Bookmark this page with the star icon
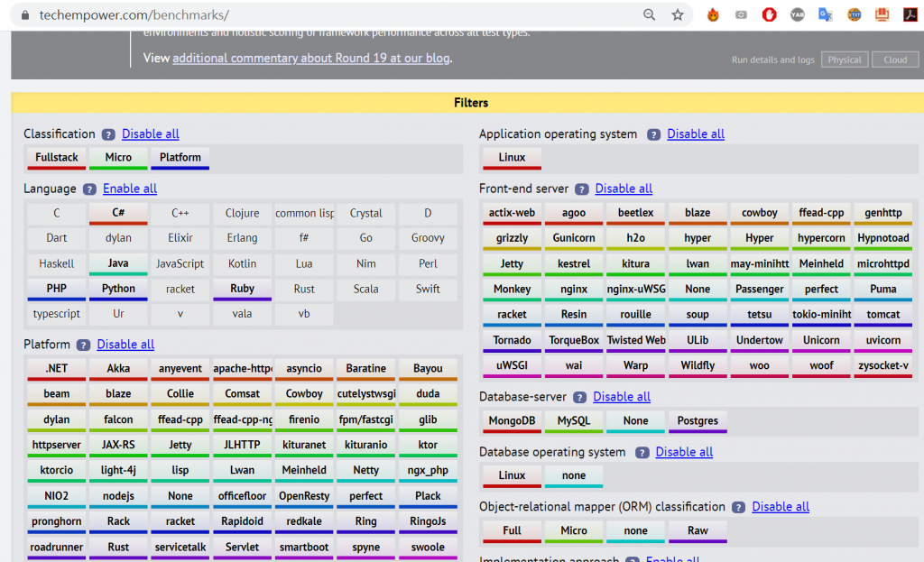This screenshot has height=562, width=924. click(678, 14)
